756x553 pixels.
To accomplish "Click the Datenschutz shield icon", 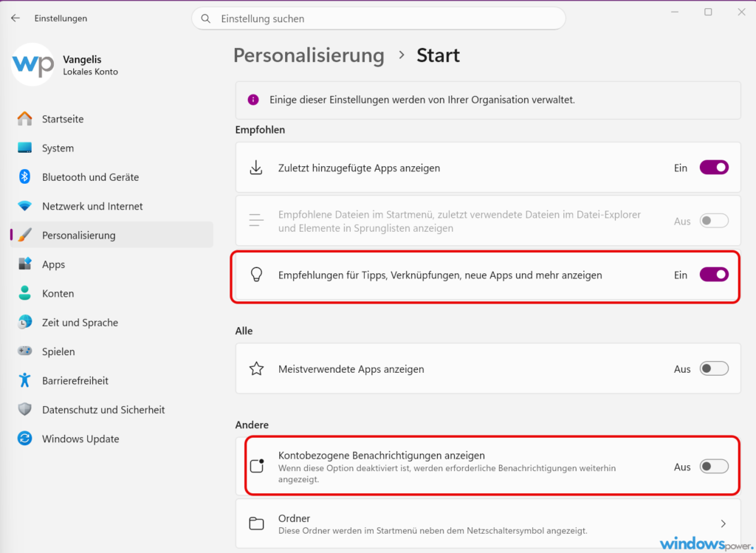I will tap(24, 409).
